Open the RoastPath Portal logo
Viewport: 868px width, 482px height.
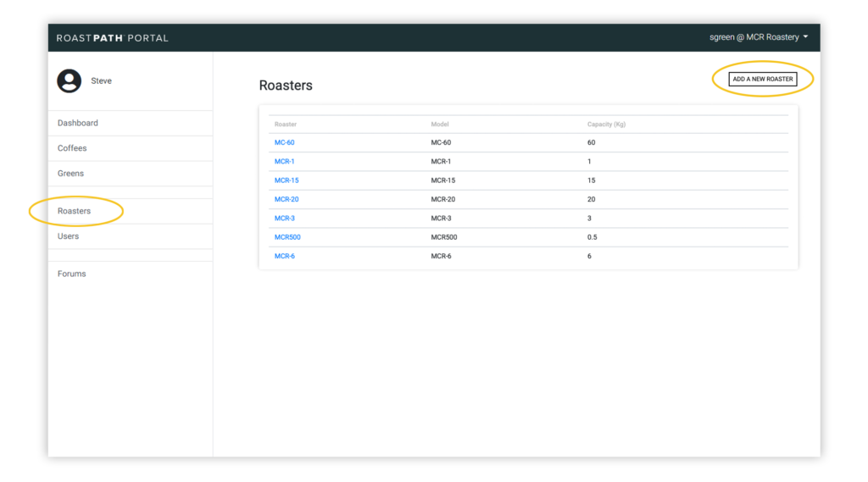pos(113,38)
